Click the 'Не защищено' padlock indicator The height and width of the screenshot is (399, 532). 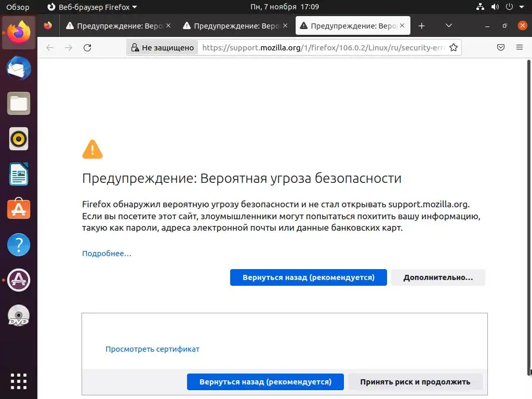pos(163,47)
